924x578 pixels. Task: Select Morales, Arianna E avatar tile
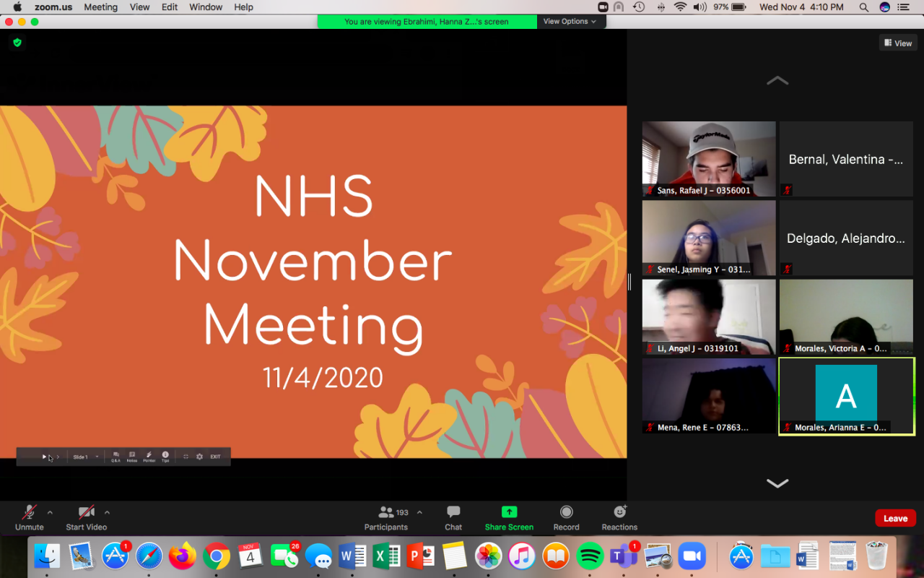(x=846, y=396)
